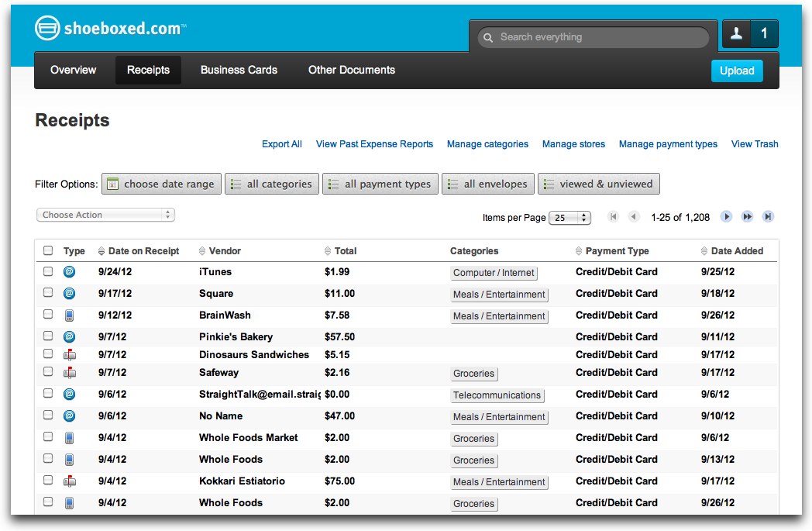Click Telecommunications category tag
The height and width of the screenshot is (531, 812).
pos(497,395)
